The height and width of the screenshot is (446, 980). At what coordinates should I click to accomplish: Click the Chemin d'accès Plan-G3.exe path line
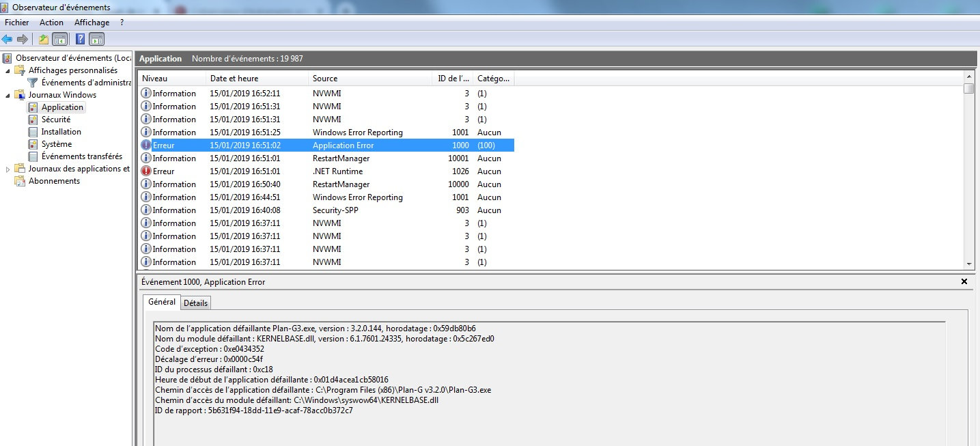tap(323, 390)
